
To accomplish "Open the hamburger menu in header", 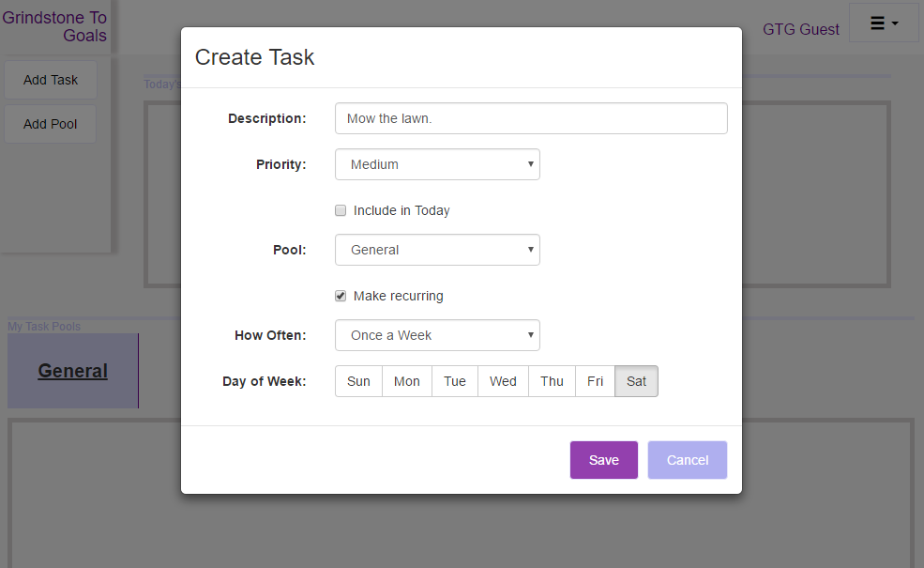I will click(884, 23).
